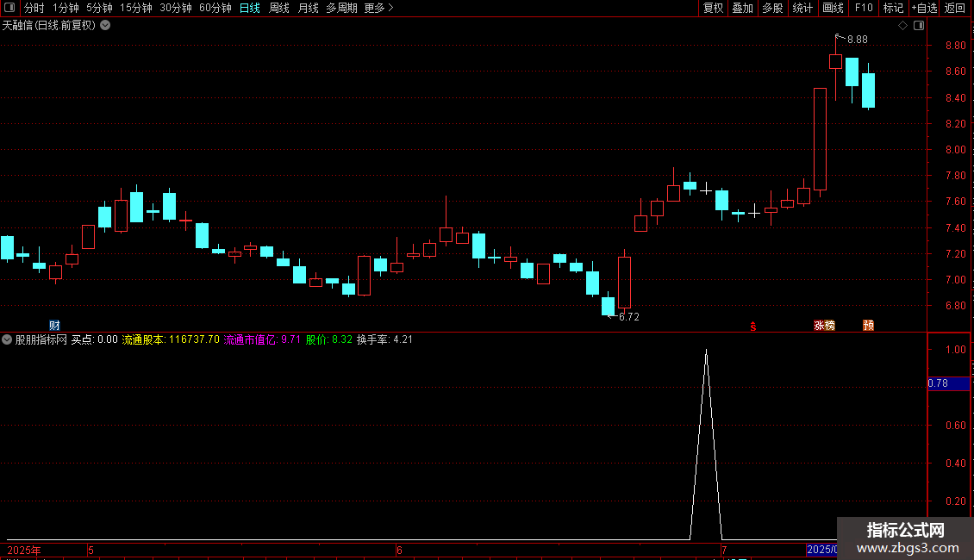The height and width of the screenshot is (560, 974).
Task: Click the peak of the 买点 signal spike
Action: [706, 352]
